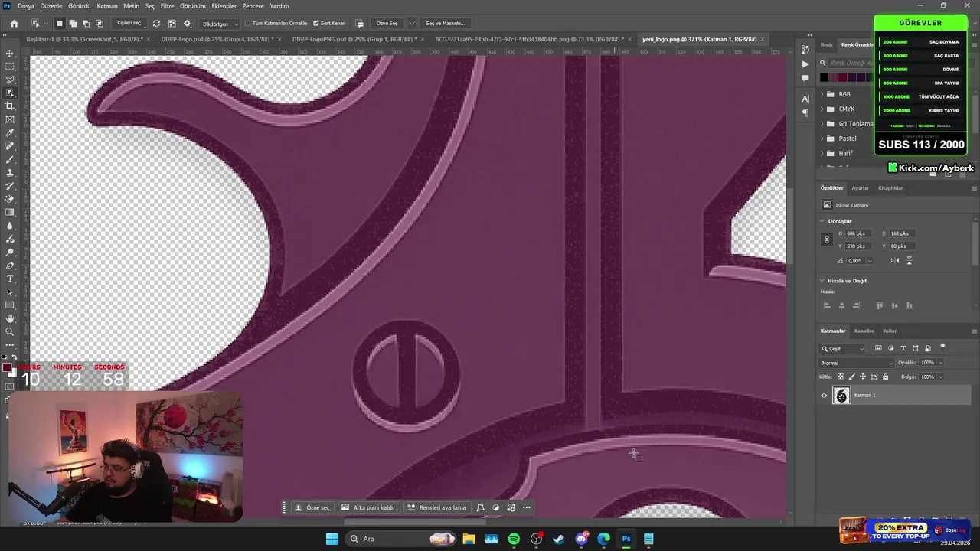Viewport: 980px width, 551px height.
Task: Collapse the Dönüştür section
Action: click(x=822, y=221)
